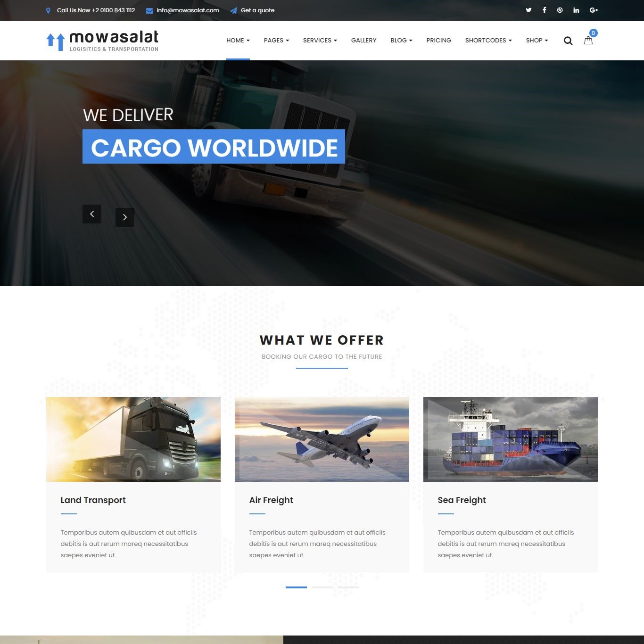Select the first carousel pagination bar

pyautogui.click(x=296, y=587)
